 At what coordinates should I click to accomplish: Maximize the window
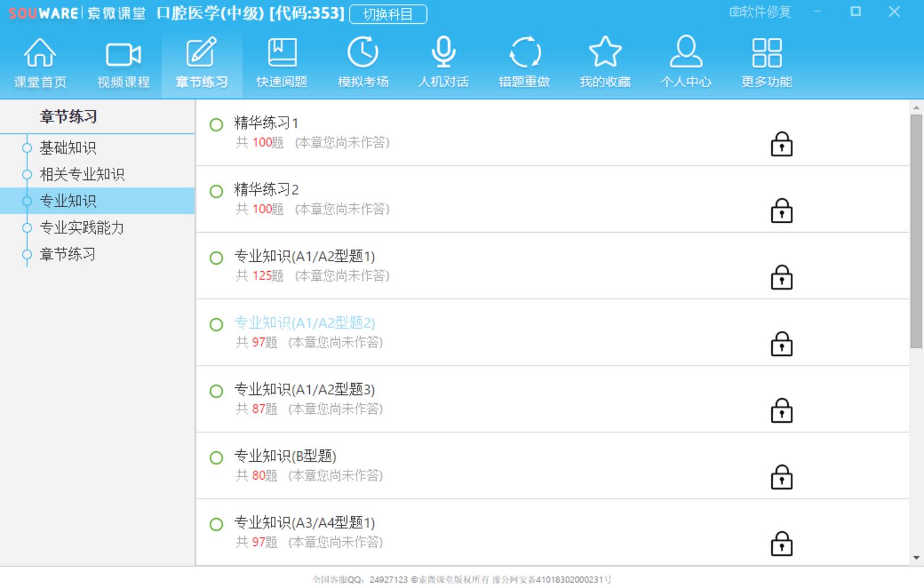[855, 11]
